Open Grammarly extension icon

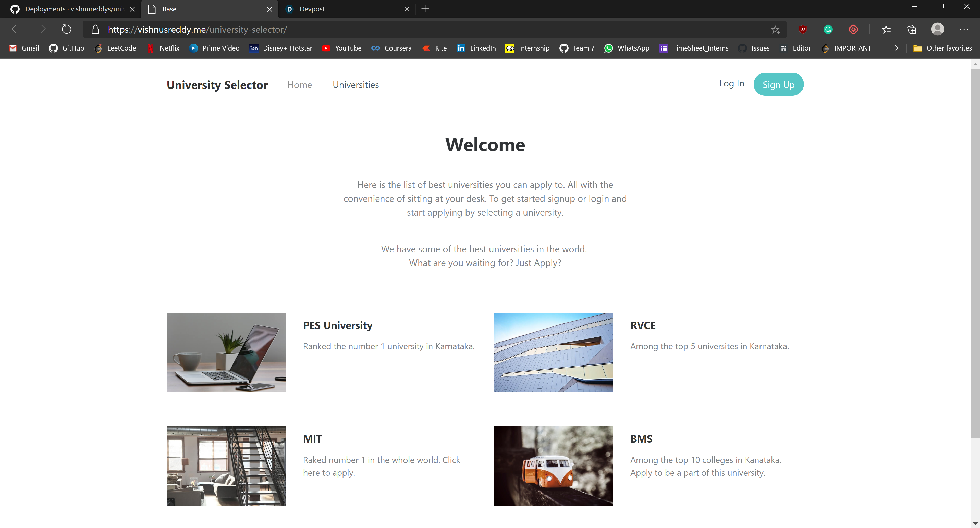click(x=828, y=29)
